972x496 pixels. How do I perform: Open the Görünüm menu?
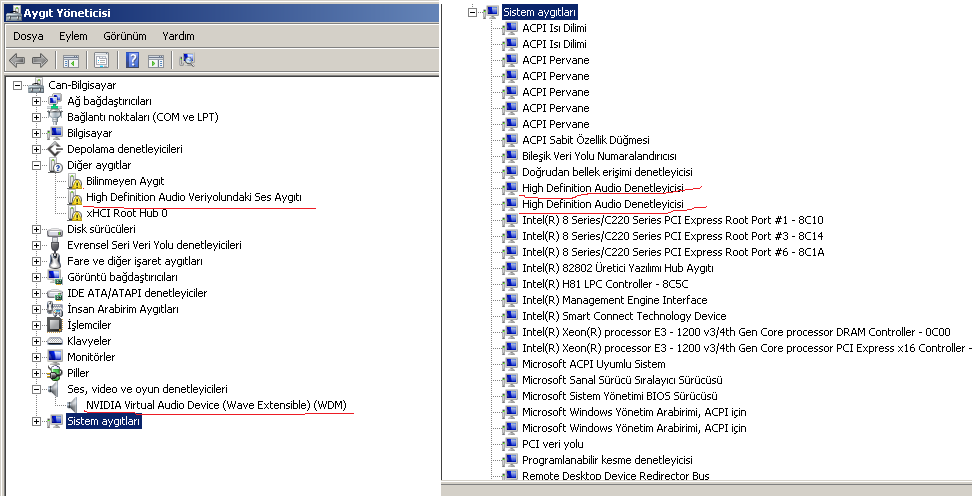coord(124,36)
